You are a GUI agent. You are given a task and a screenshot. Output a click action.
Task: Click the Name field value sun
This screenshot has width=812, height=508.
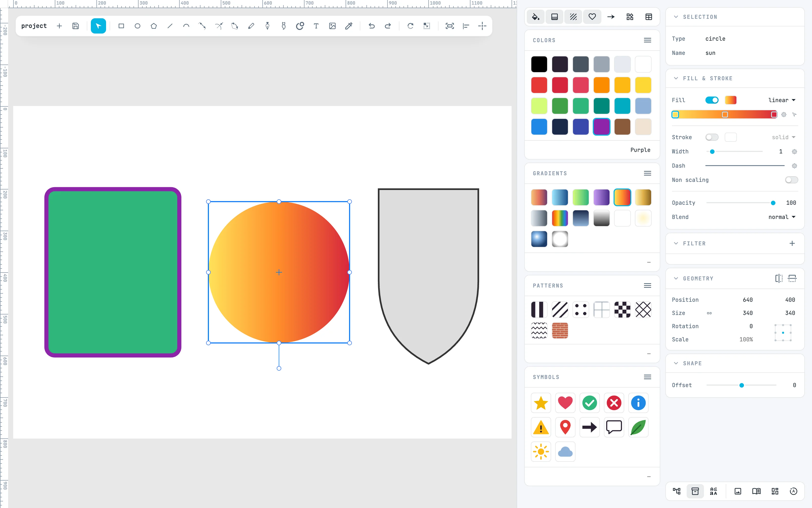pyautogui.click(x=710, y=53)
